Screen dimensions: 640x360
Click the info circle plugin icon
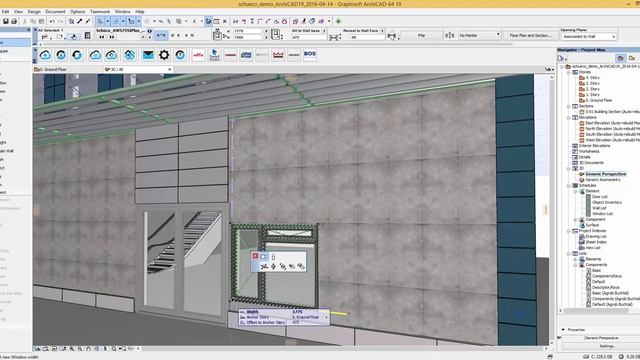pyautogui.click(x=61, y=55)
